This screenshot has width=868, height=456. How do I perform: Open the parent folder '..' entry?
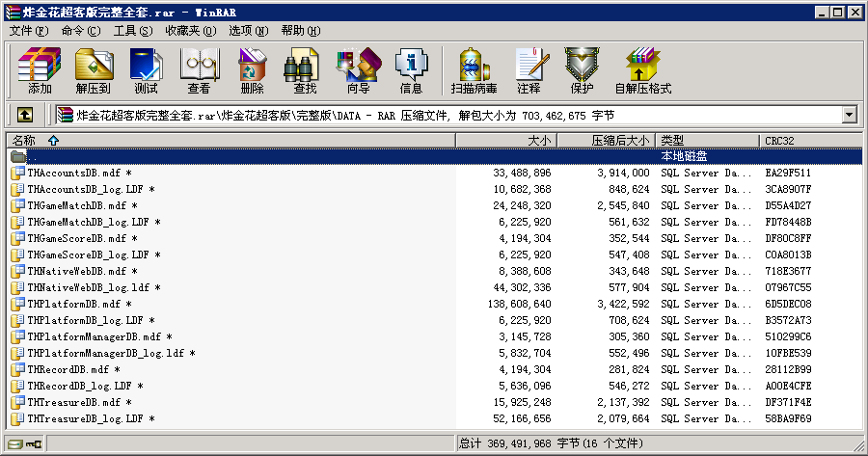[x=33, y=156]
